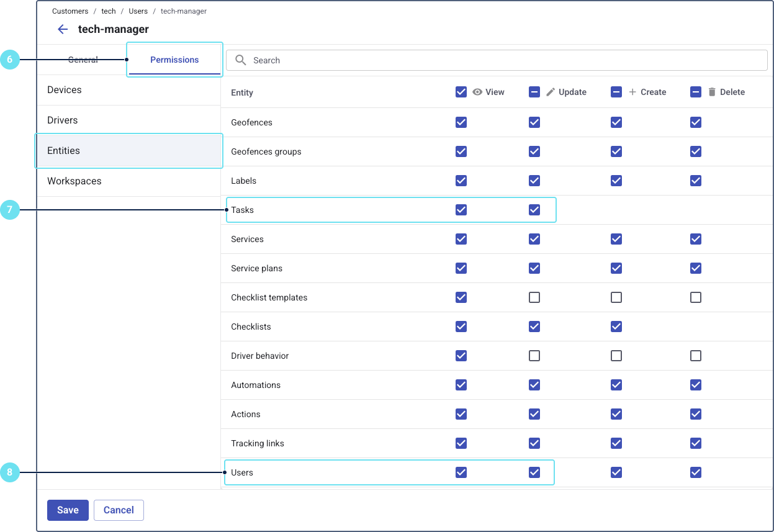
Task: Open Customers in the breadcrumb
Action: pyautogui.click(x=70, y=11)
